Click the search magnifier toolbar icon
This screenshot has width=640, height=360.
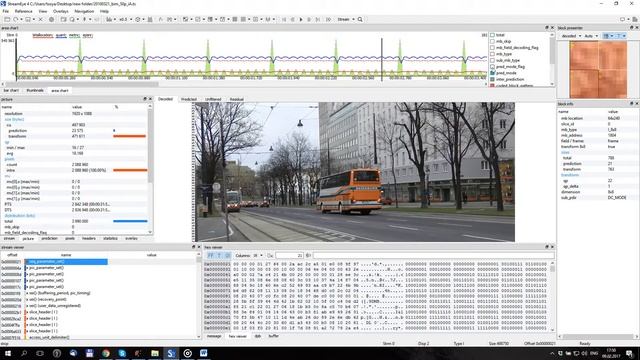tap(360, 19)
